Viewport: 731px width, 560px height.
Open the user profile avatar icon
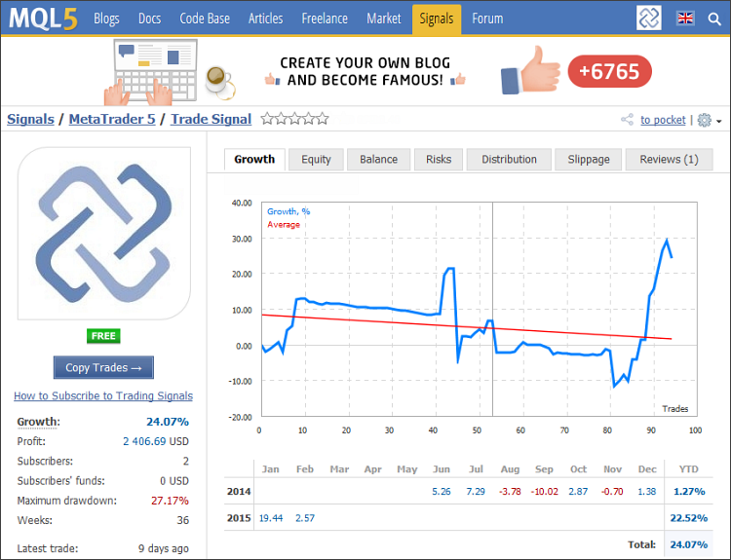tap(648, 19)
